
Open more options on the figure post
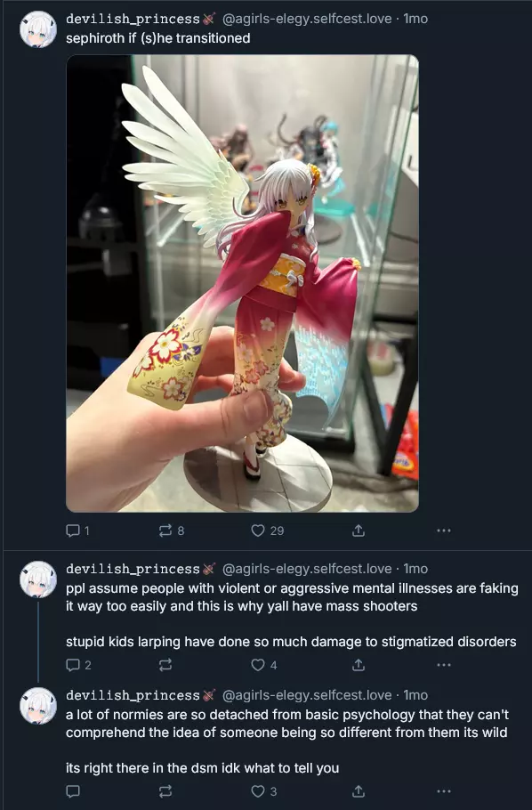tap(444, 531)
